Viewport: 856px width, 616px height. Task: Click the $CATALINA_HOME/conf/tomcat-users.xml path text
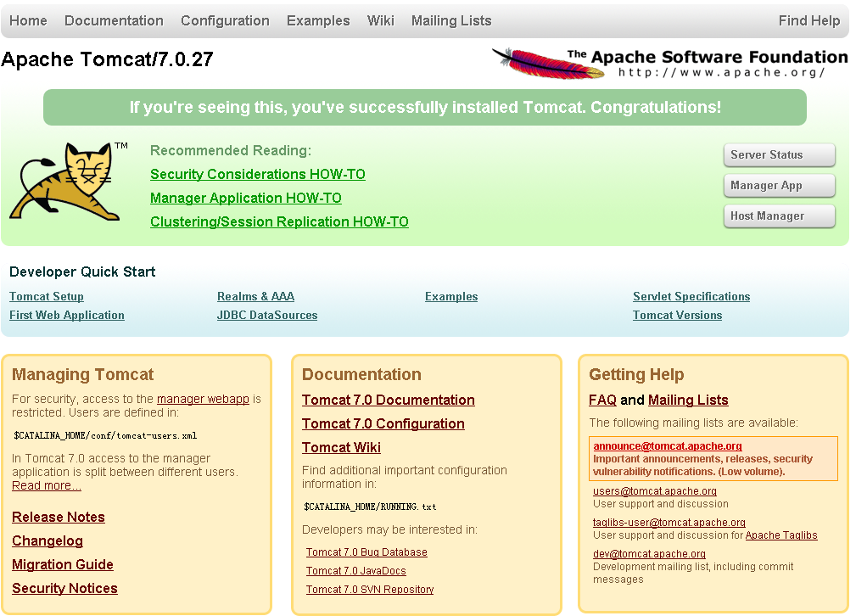(105, 436)
